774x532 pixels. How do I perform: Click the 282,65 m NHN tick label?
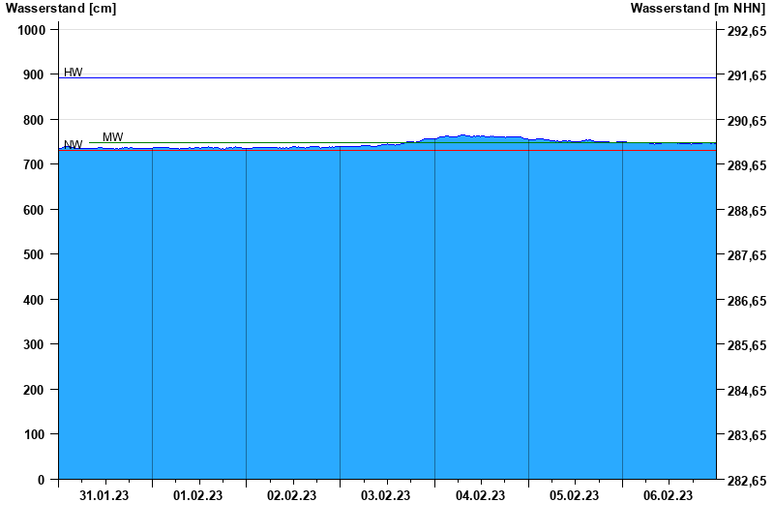point(747,481)
